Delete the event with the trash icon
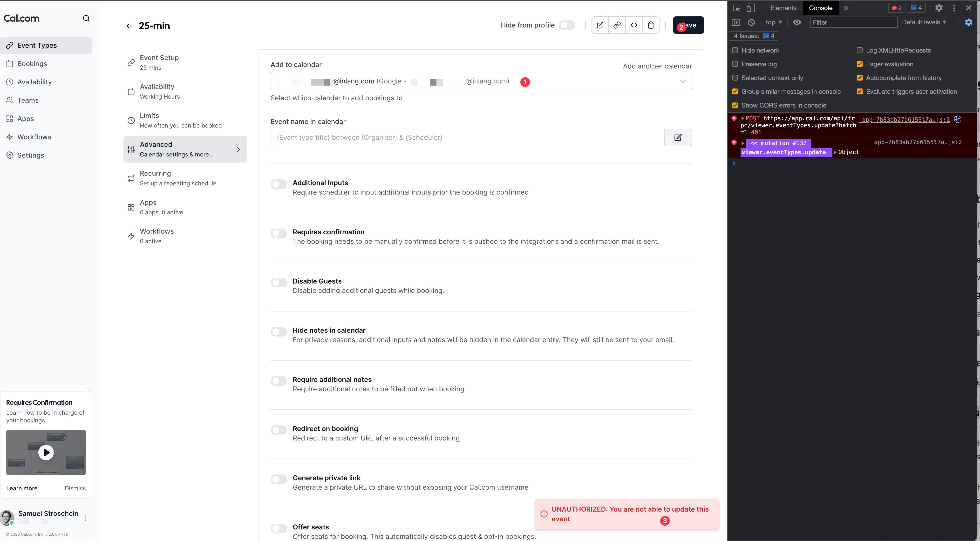Viewport: 980px width, 541px height. point(651,25)
